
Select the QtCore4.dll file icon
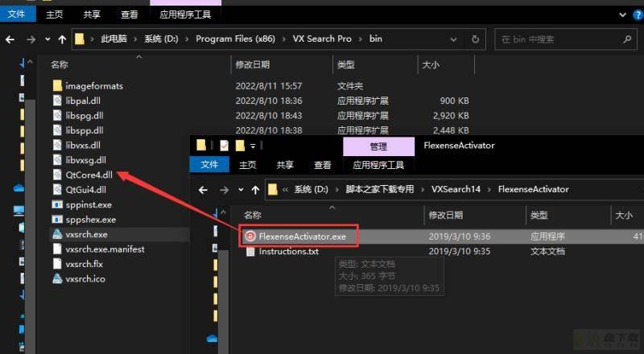(57, 175)
